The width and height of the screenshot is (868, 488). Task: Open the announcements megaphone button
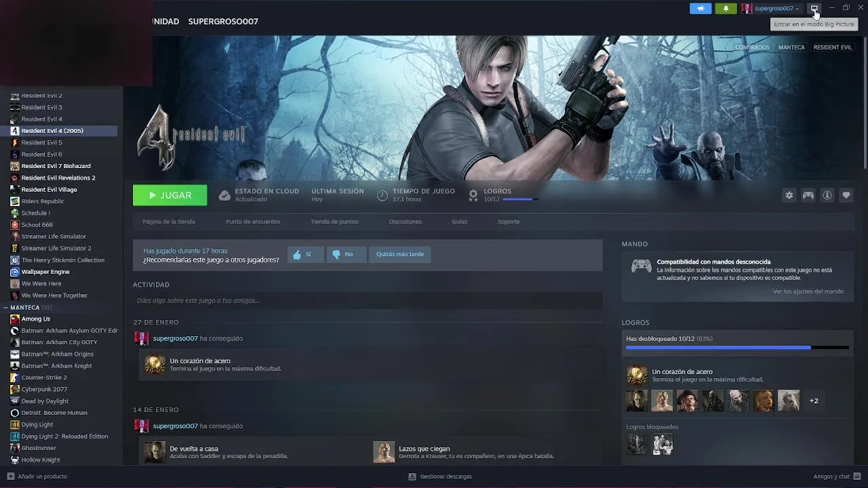click(x=701, y=8)
